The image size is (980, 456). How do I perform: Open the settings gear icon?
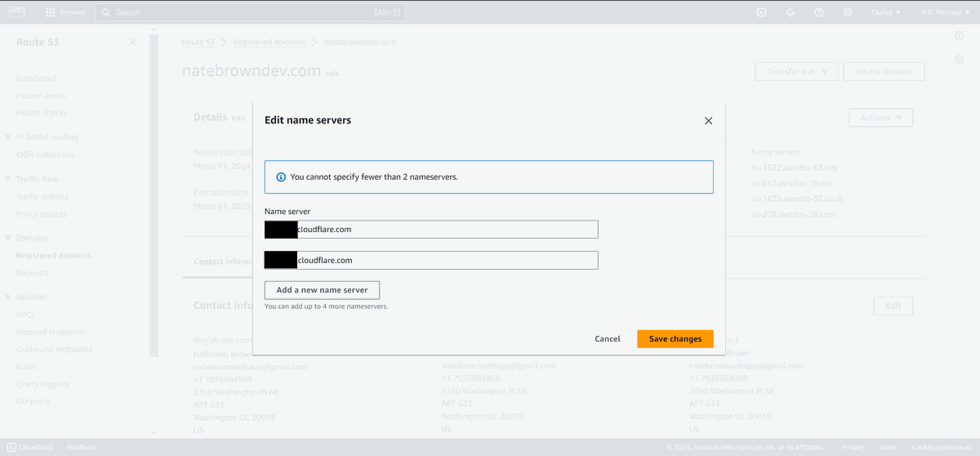[x=848, y=12]
